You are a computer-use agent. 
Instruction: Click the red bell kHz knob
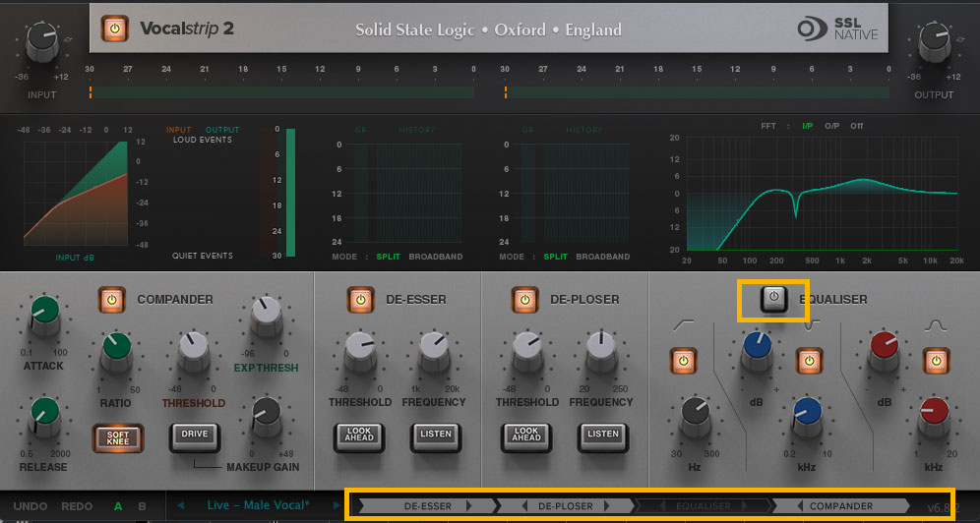tap(935, 416)
